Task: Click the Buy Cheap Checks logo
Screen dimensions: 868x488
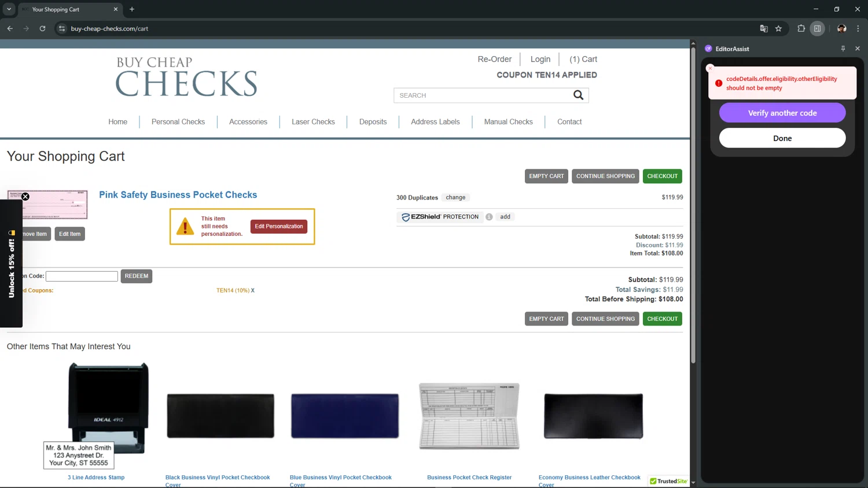Action: coord(186,77)
